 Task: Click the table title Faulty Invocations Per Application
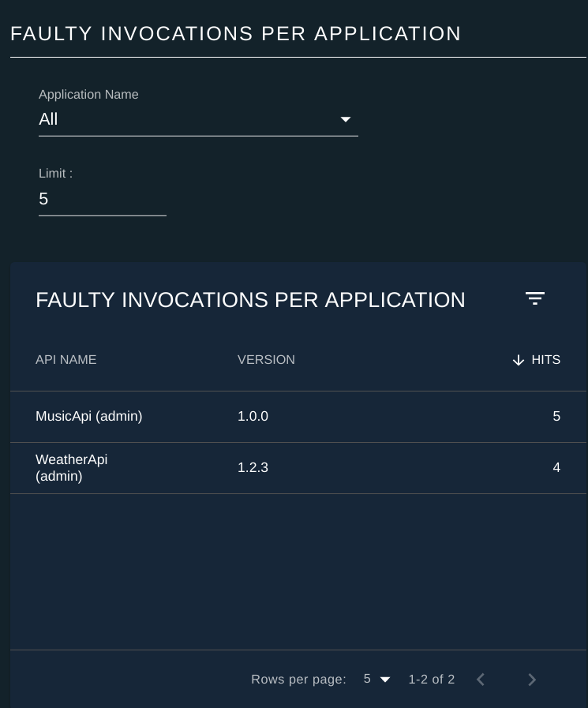250,300
